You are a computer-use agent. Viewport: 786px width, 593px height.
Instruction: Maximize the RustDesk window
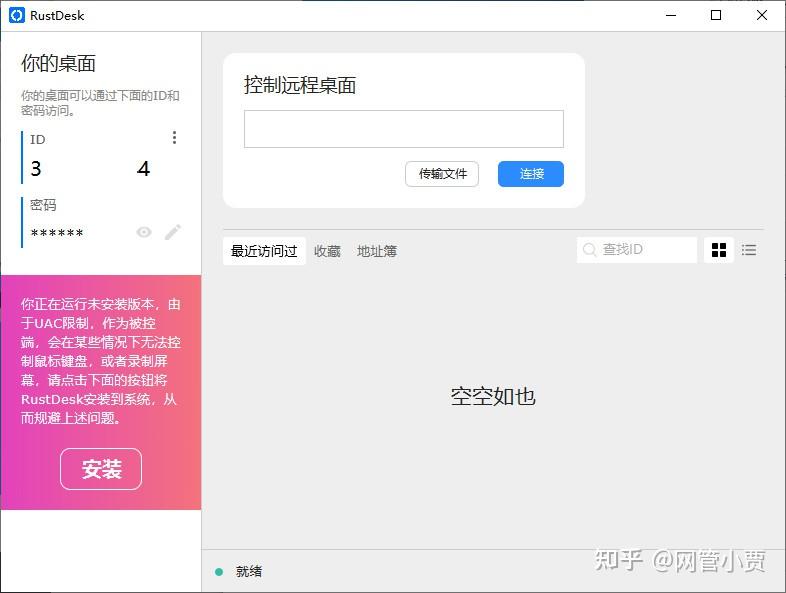click(x=716, y=15)
